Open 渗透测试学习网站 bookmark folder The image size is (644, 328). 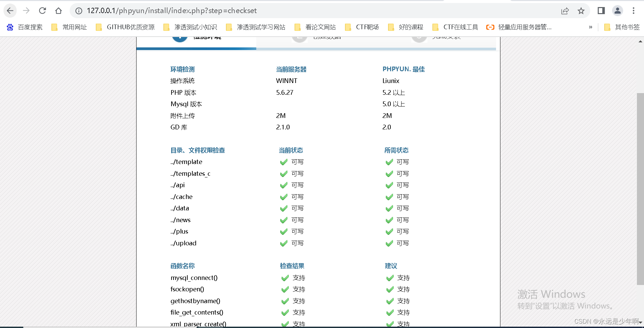(x=256, y=27)
